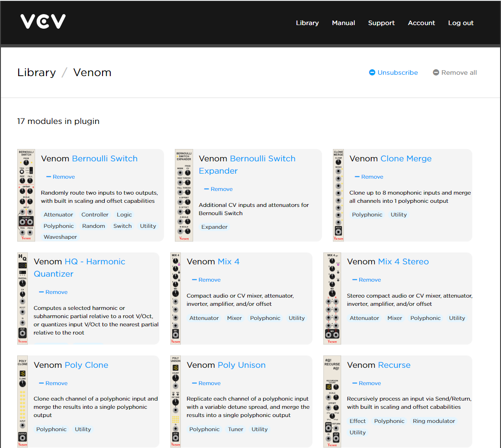Image resolution: width=501 pixels, height=448 pixels.
Task: Remove the Poly Unison module
Action: (x=206, y=383)
